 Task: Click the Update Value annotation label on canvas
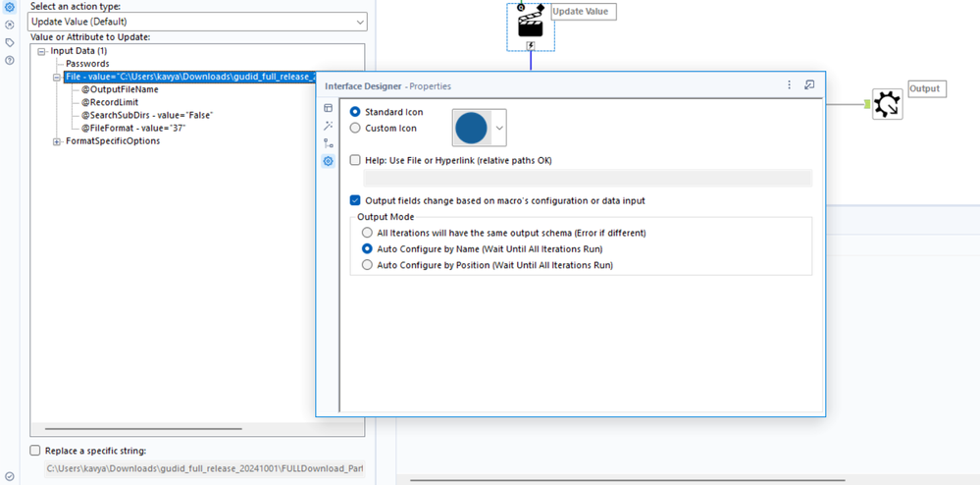[x=584, y=11]
